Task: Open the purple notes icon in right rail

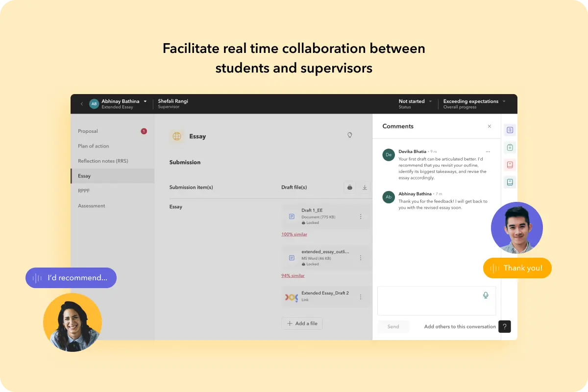Action: pos(510,130)
